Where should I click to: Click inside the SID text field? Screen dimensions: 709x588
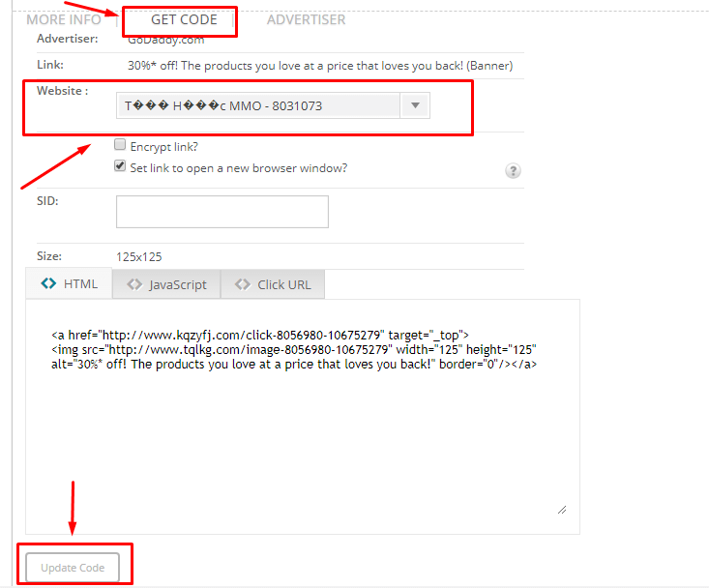click(222, 212)
